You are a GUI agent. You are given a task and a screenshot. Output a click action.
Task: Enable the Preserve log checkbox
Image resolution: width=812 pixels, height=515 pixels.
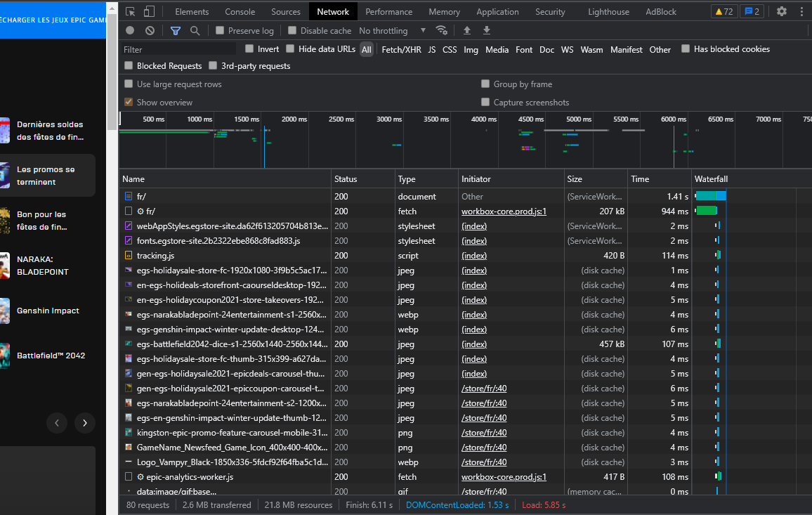click(x=220, y=30)
